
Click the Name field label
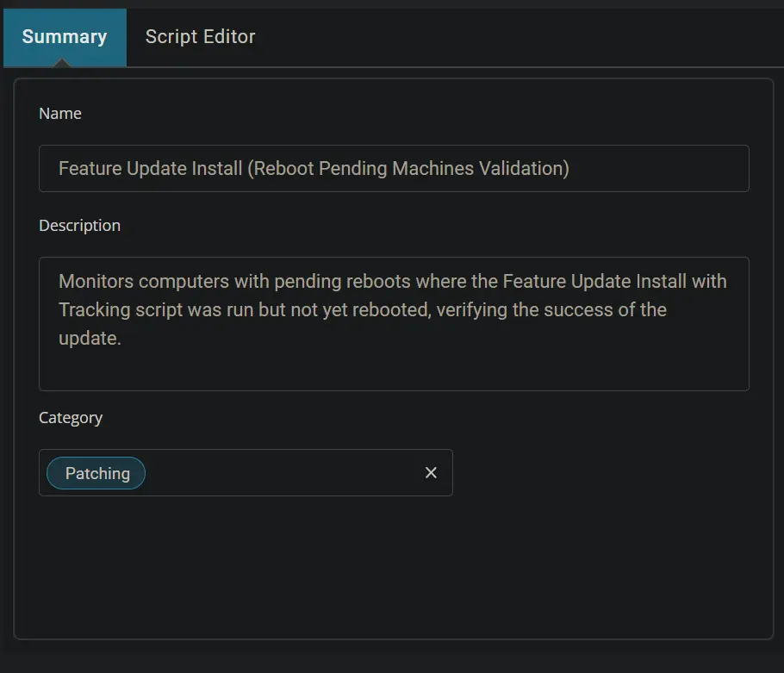(x=60, y=114)
